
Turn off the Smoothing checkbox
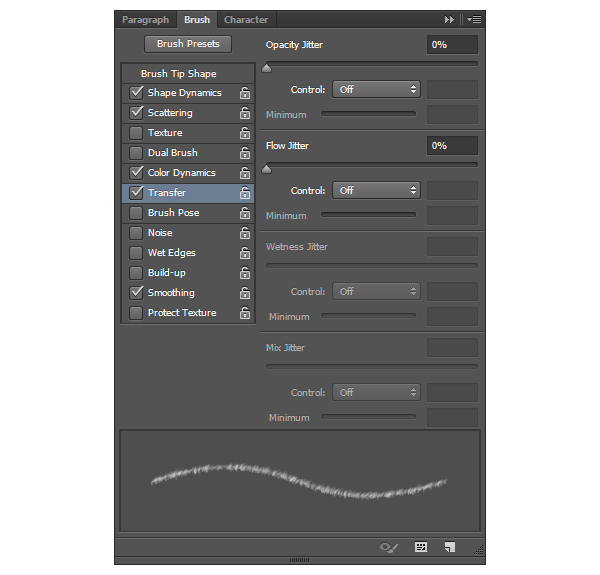click(x=136, y=293)
